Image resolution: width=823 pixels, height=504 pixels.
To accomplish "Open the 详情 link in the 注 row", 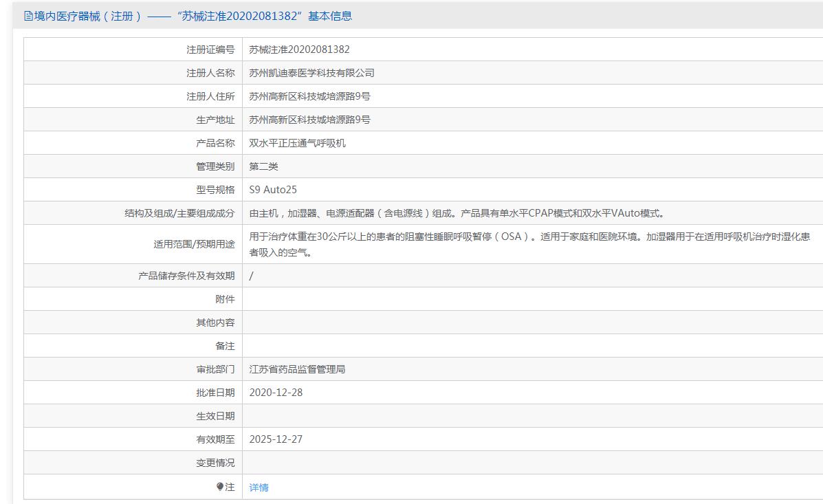I will point(259,487).
